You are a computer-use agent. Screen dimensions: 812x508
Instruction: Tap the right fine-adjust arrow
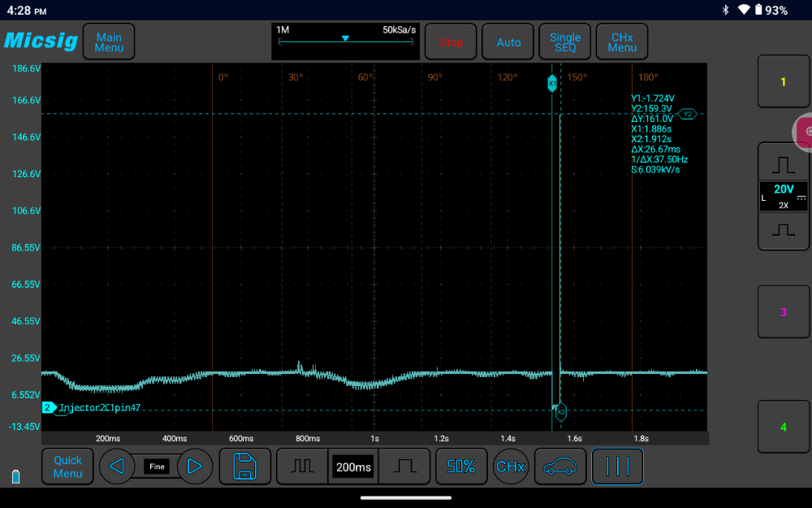click(194, 467)
